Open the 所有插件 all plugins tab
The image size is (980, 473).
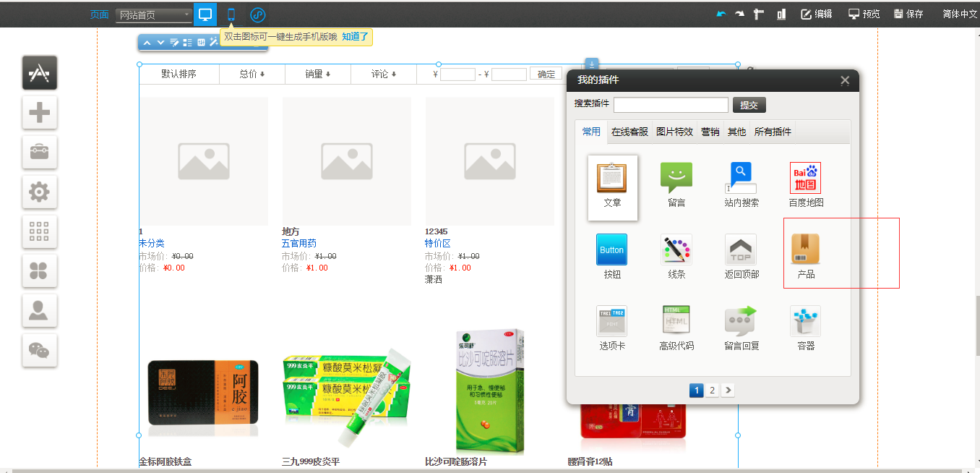(773, 132)
